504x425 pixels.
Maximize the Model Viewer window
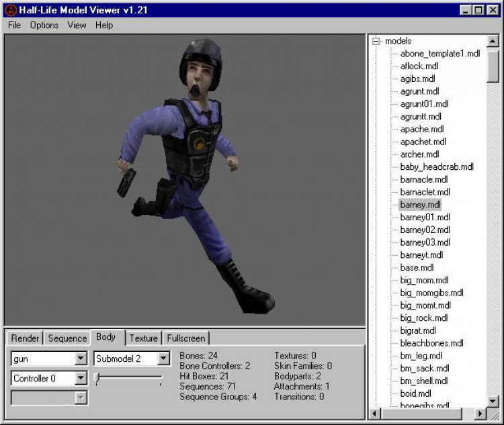click(478, 10)
